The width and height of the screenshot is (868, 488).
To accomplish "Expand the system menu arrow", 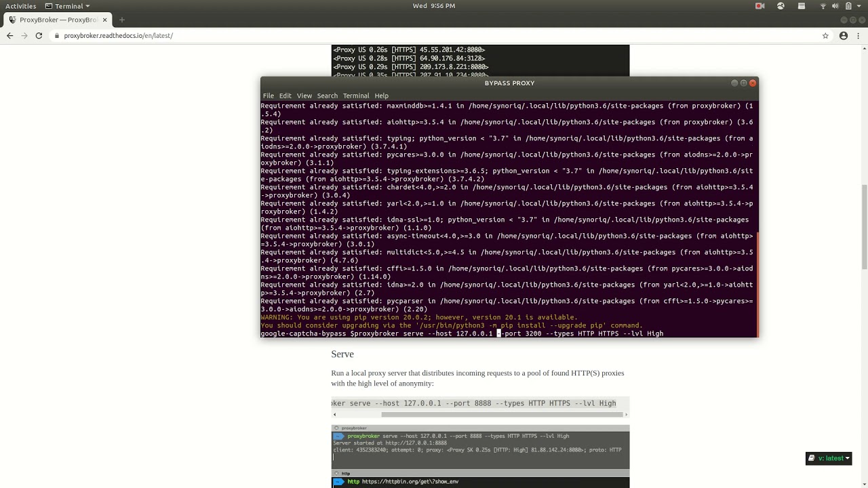I will pos(859,6).
